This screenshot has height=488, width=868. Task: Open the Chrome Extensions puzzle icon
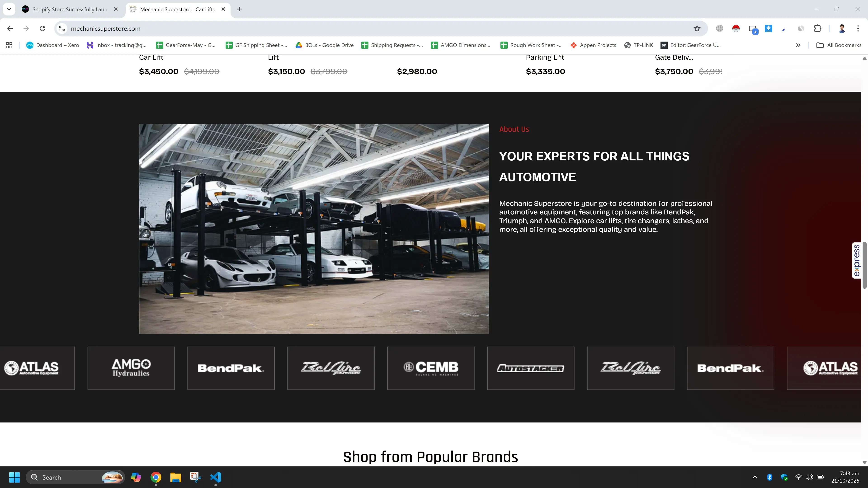coord(817,29)
